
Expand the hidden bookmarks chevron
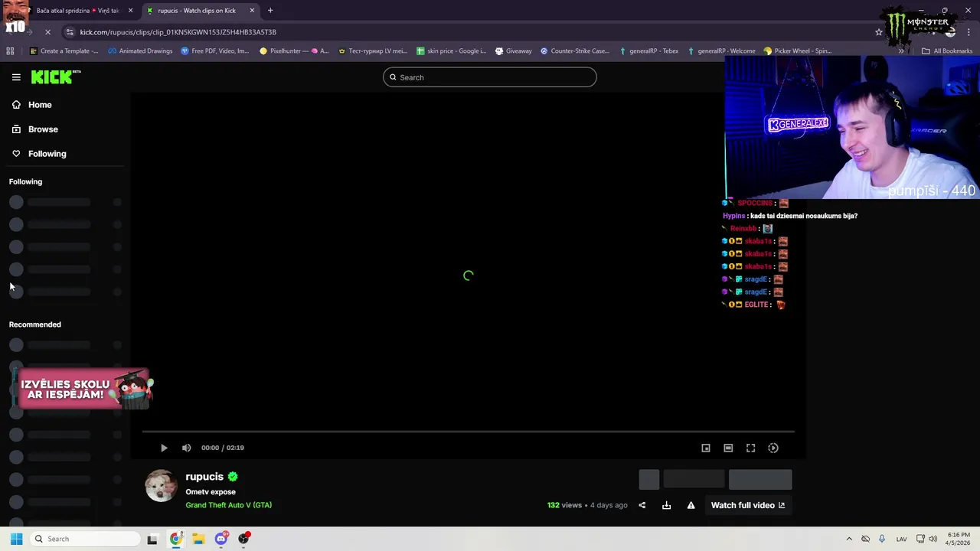pos(901,51)
